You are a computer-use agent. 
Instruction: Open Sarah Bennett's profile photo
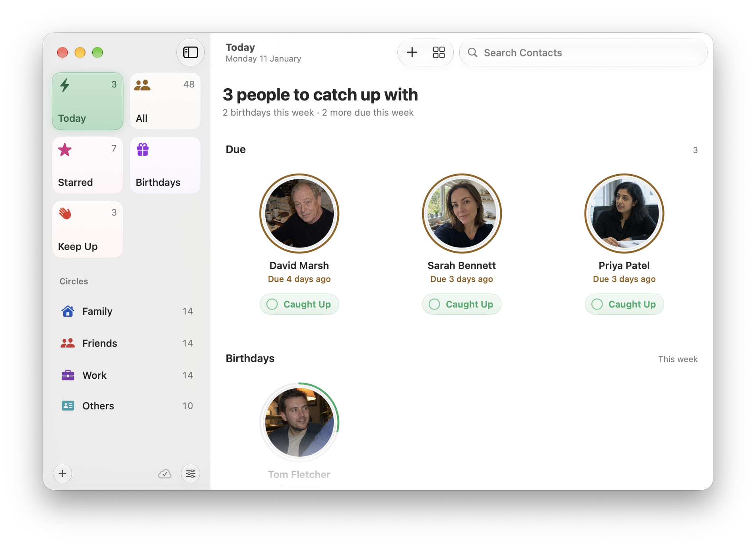[461, 213]
